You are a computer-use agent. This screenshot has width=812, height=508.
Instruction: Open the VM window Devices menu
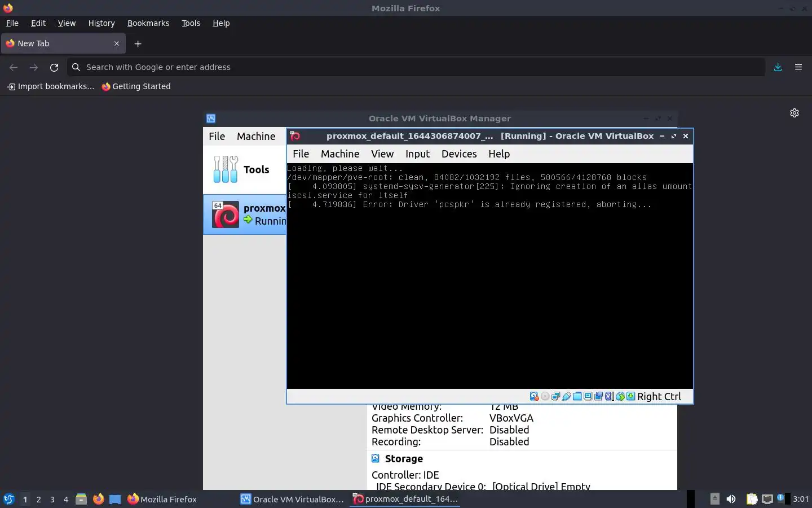pyautogui.click(x=459, y=154)
